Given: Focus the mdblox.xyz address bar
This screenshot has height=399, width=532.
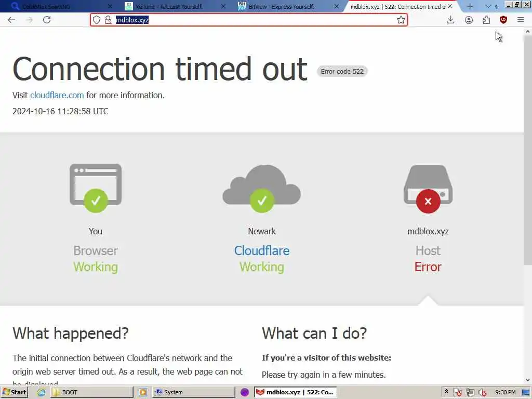Looking at the screenshot, I should click(x=249, y=20).
